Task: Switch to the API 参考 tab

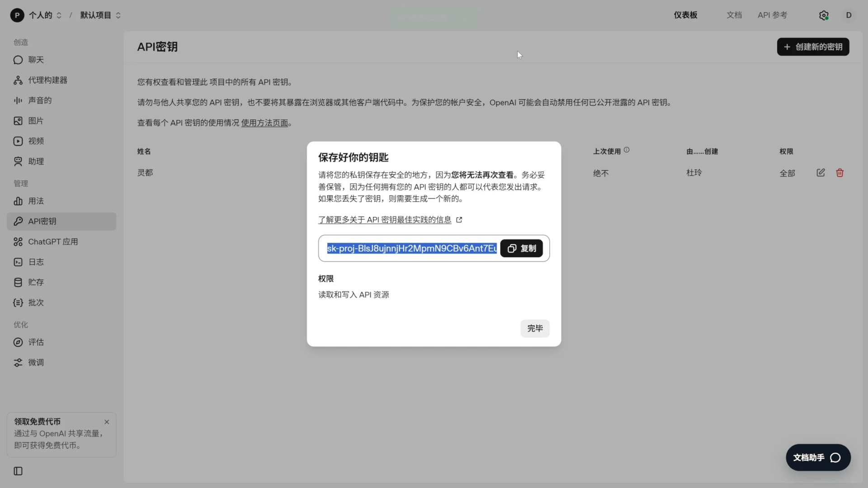Action: pos(772,15)
